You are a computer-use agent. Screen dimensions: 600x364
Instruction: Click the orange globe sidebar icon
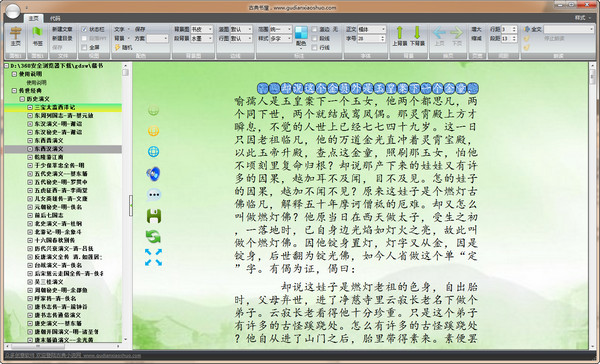pos(153,131)
